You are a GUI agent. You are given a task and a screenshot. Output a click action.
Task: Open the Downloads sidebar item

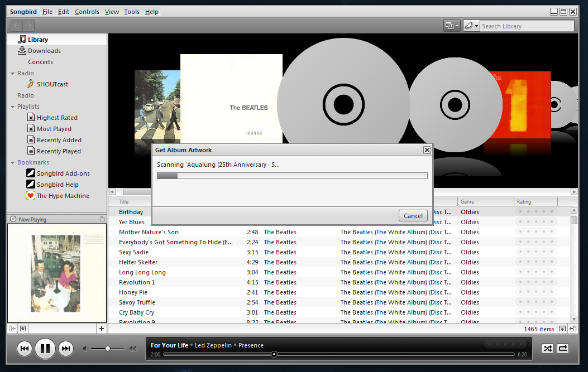click(x=44, y=51)
